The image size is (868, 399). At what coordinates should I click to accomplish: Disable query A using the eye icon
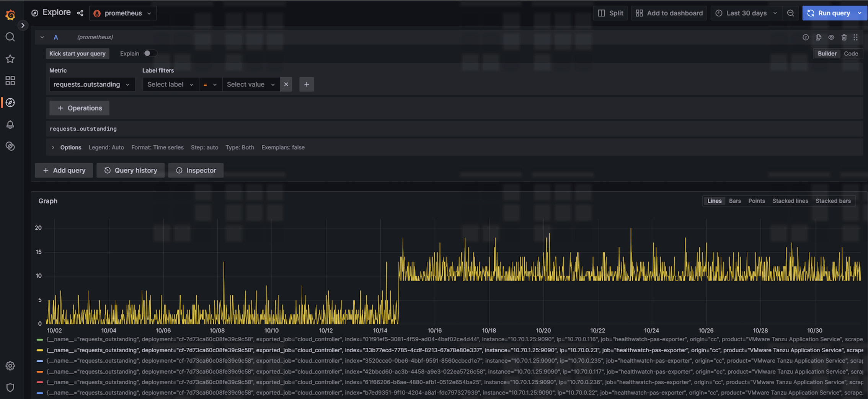[x=831, y=37]
